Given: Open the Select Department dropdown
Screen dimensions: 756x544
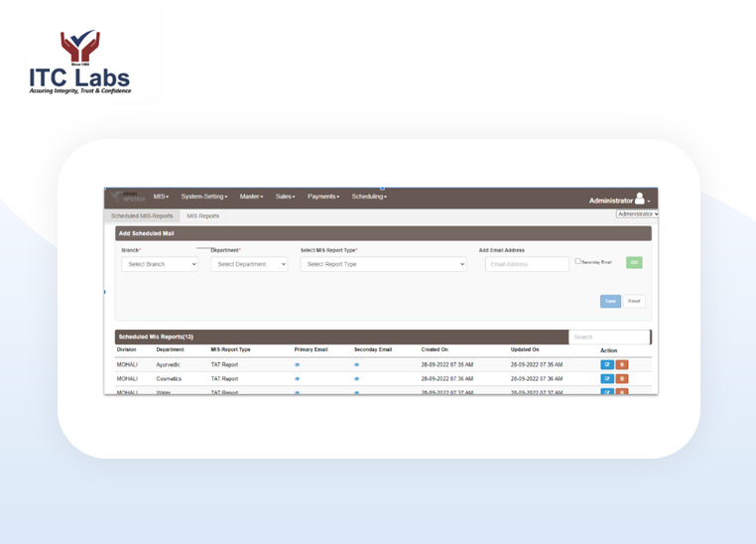Looking at the screenshot, I should coord(249,265).
